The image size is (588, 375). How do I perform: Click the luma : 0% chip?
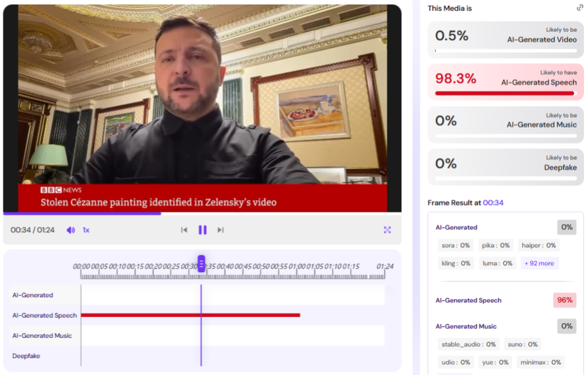coord(498,263)
